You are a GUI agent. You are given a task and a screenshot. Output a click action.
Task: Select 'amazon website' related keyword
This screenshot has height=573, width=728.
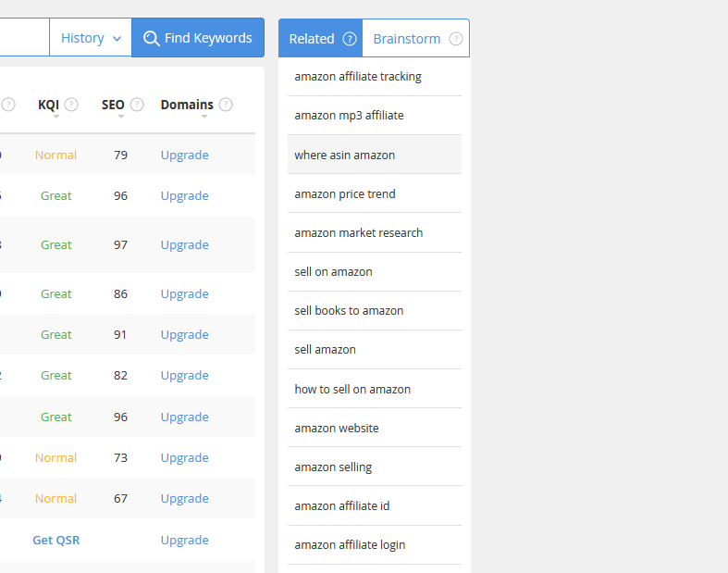(375, 428)
